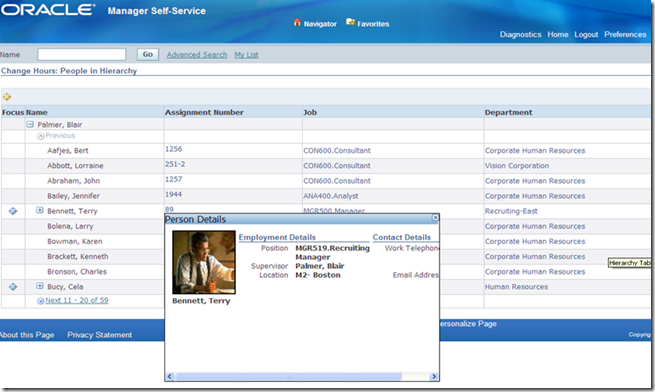Click Logout in the header
655x392 pixels.
pos(586,34)
